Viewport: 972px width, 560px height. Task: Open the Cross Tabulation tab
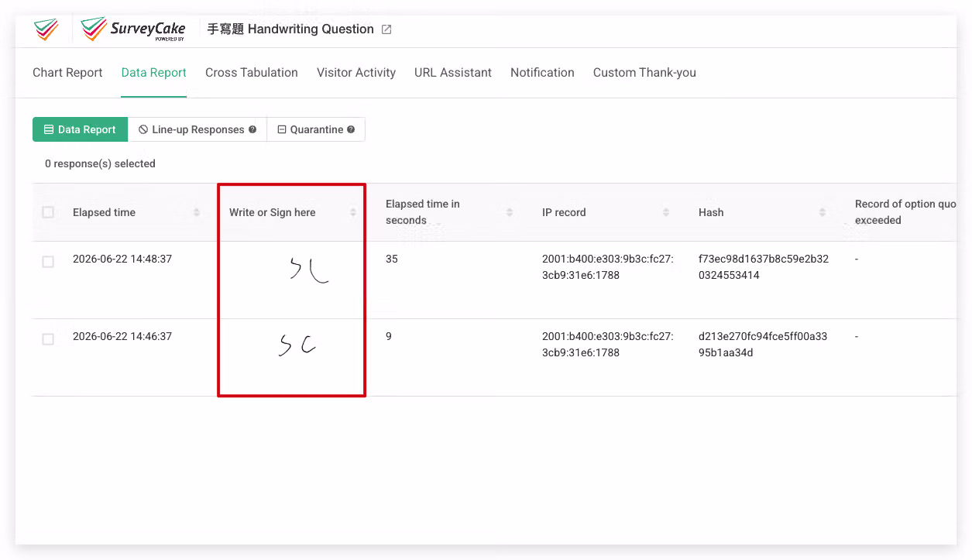252,73
